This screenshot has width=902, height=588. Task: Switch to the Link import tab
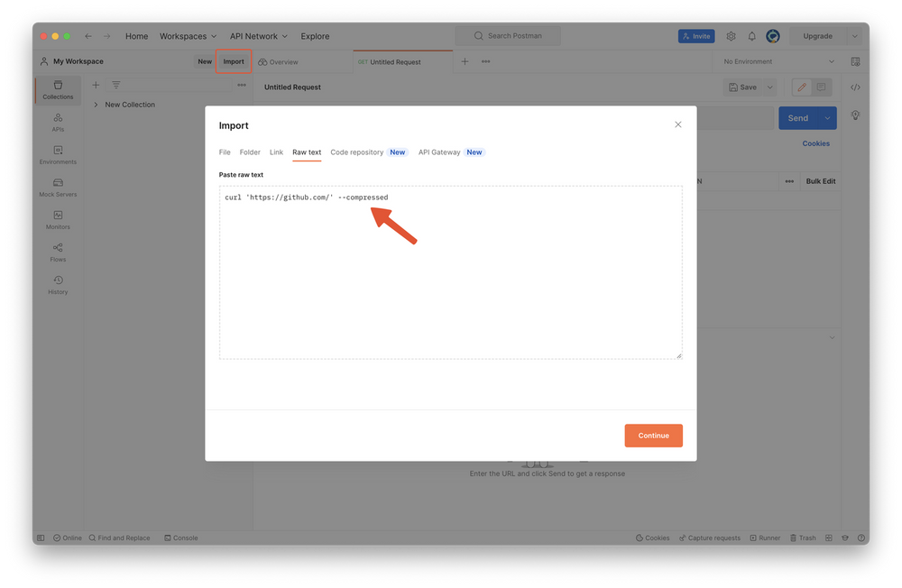pyautogui.click(x=276, y=152)
